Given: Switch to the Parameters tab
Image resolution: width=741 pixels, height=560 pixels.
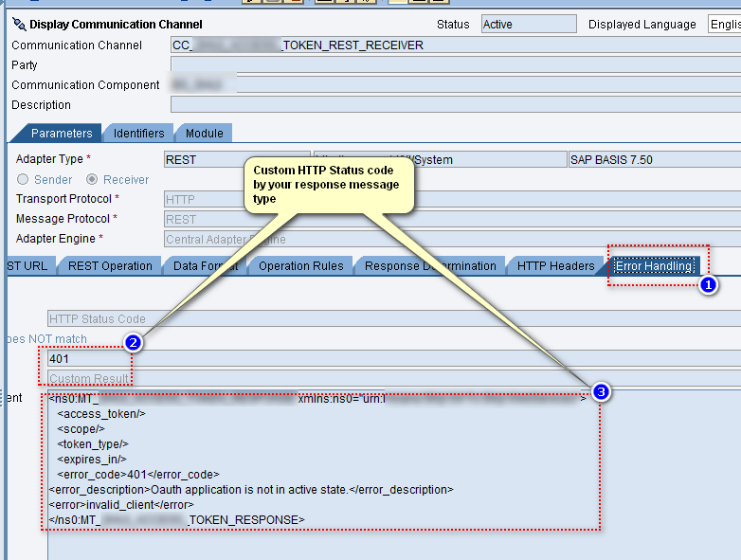Looking at the screenshot, I should (x=62, y=134).
